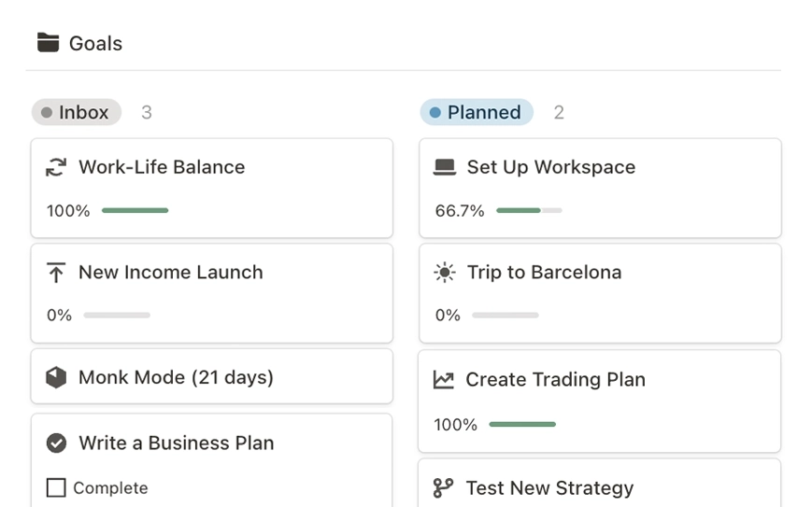Screen dimensions: 812x507
Task: Click the cube icon on Monk Mode card
Action: click(56, 377)
